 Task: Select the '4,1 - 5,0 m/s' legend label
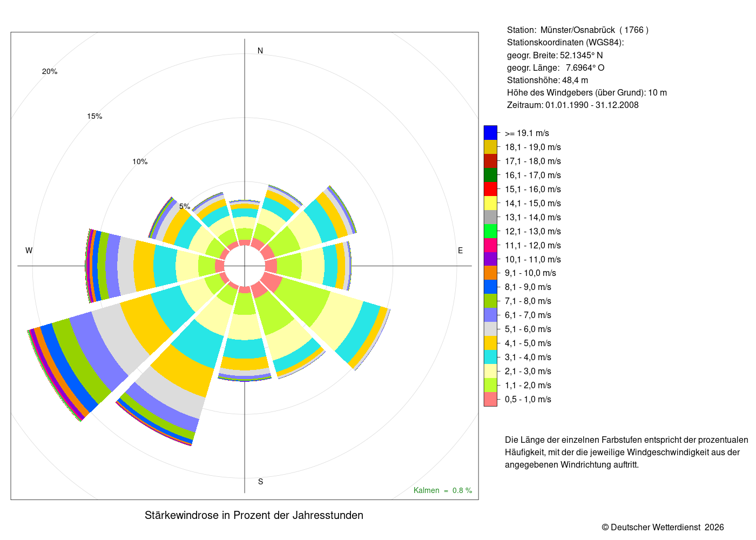528,343
